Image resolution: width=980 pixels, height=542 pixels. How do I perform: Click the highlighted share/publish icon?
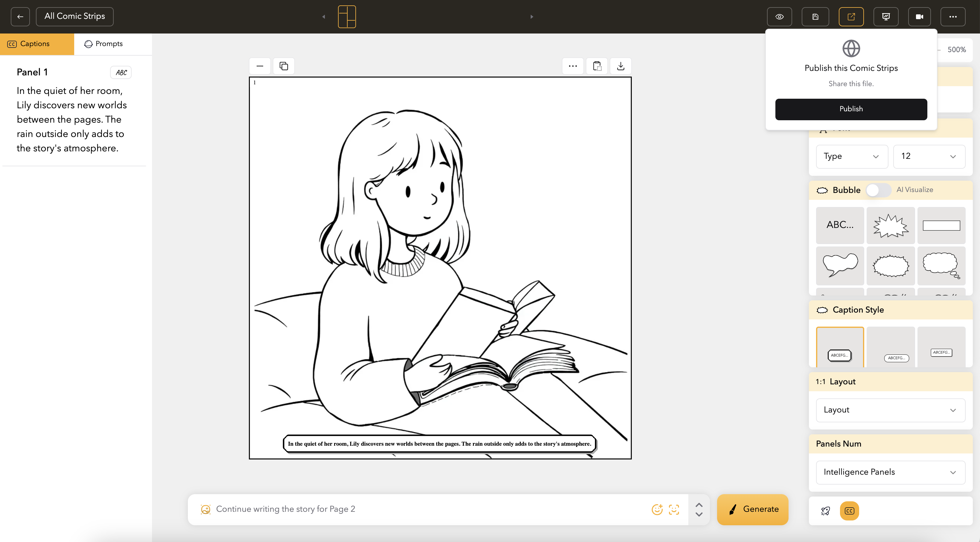pyautogui.click(x=851, y=16)
